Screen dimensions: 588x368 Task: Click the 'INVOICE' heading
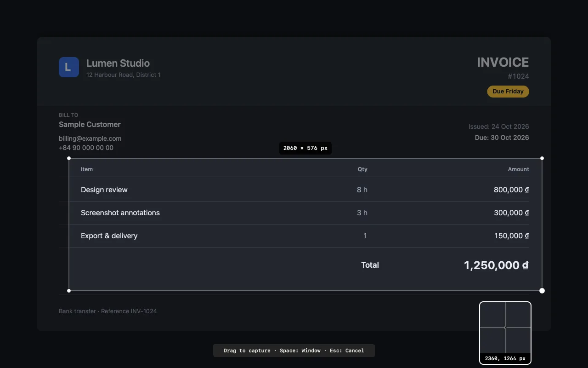(503, 62)
